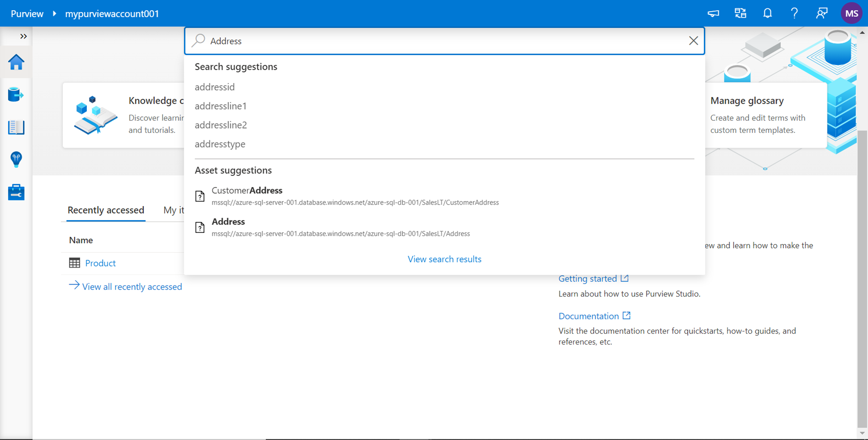Open the Documentation link

[x=594, y=316]
